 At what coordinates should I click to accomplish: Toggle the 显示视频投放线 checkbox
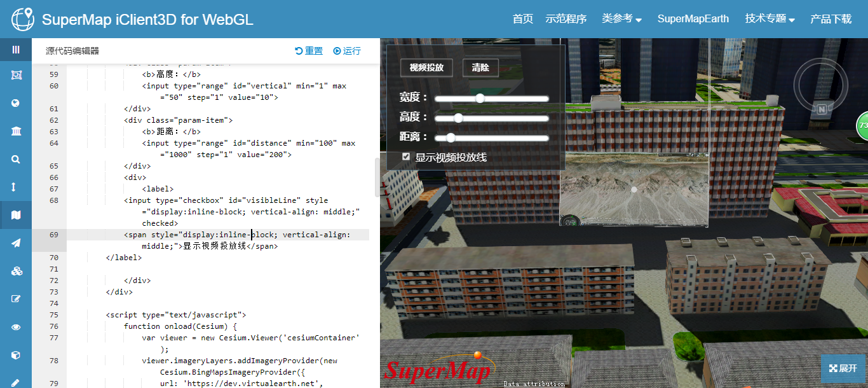[x=406, y=156]
